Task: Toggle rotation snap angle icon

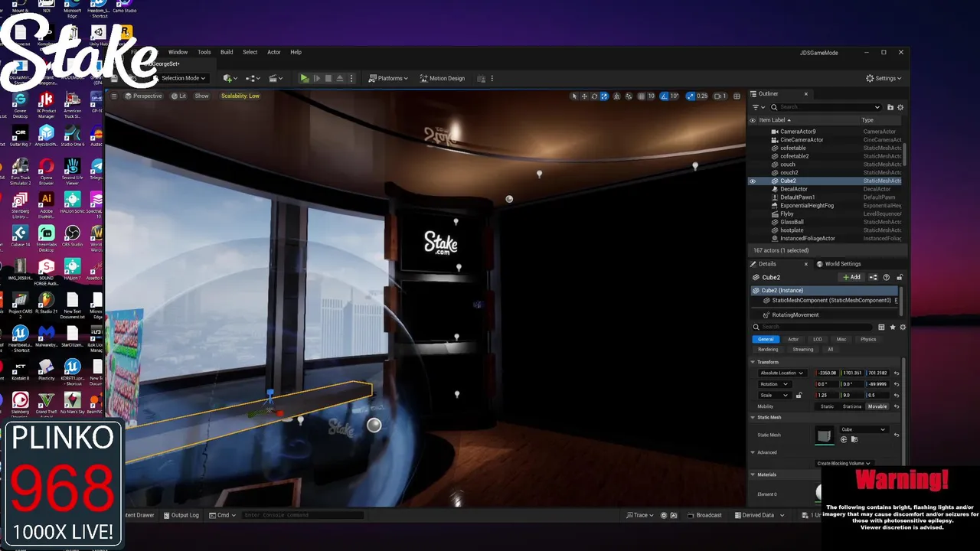Action: click(665, 96)
